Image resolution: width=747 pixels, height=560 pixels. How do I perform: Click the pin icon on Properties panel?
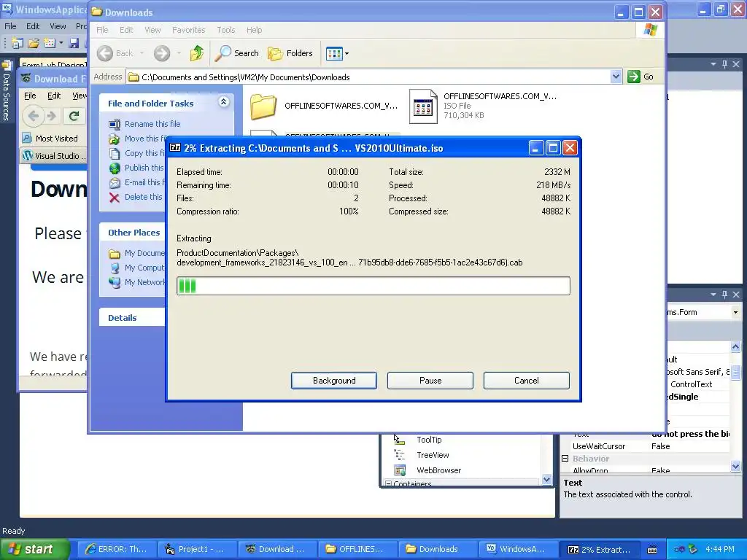[x=724, y=295]
